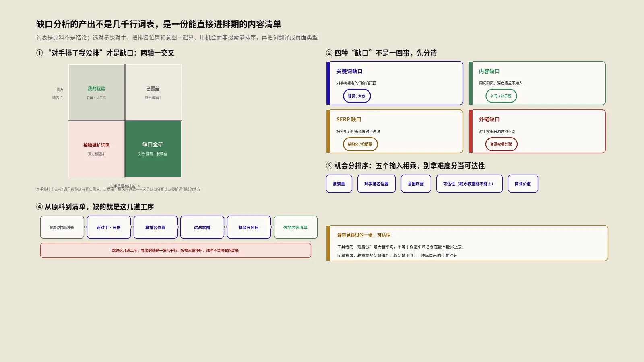Click the text 双方都没排
644x362 pixels.
[96, 154]
